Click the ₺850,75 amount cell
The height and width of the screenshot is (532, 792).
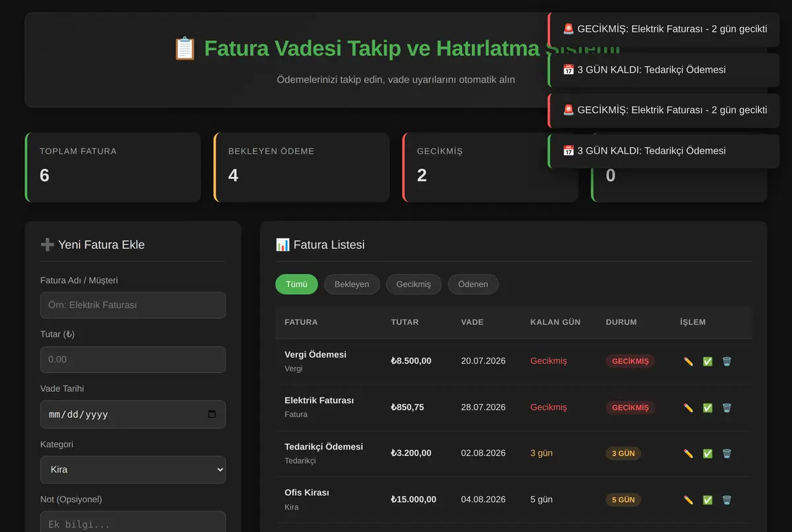[x=407, y=407]
